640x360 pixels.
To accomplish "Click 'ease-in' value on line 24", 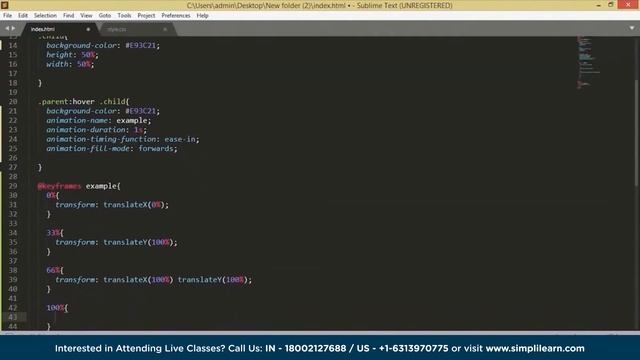I will (x=180, y=139).
